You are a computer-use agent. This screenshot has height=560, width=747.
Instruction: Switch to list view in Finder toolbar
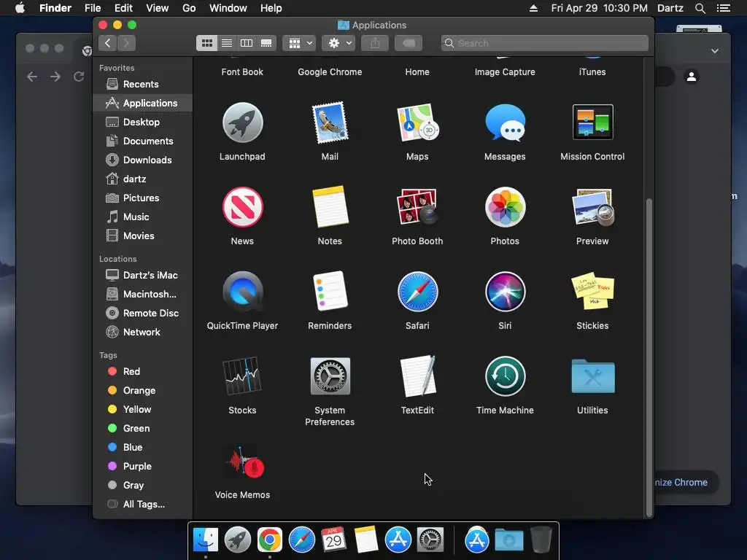(x=227, y=43)
